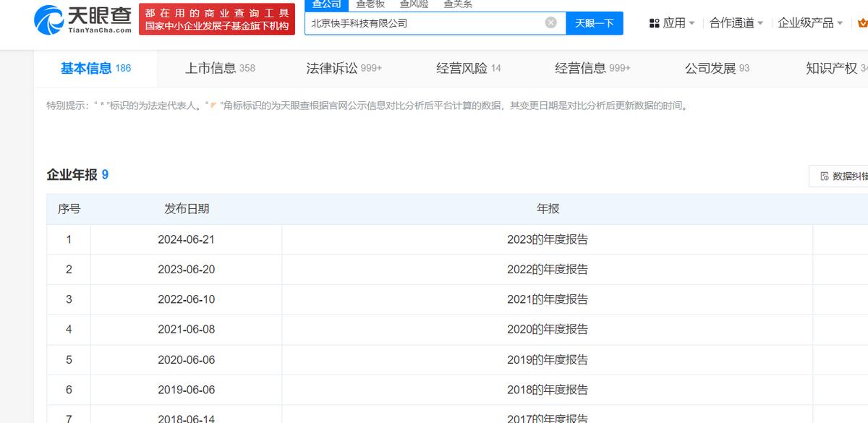Click the 天眼一下 search button

595,22
